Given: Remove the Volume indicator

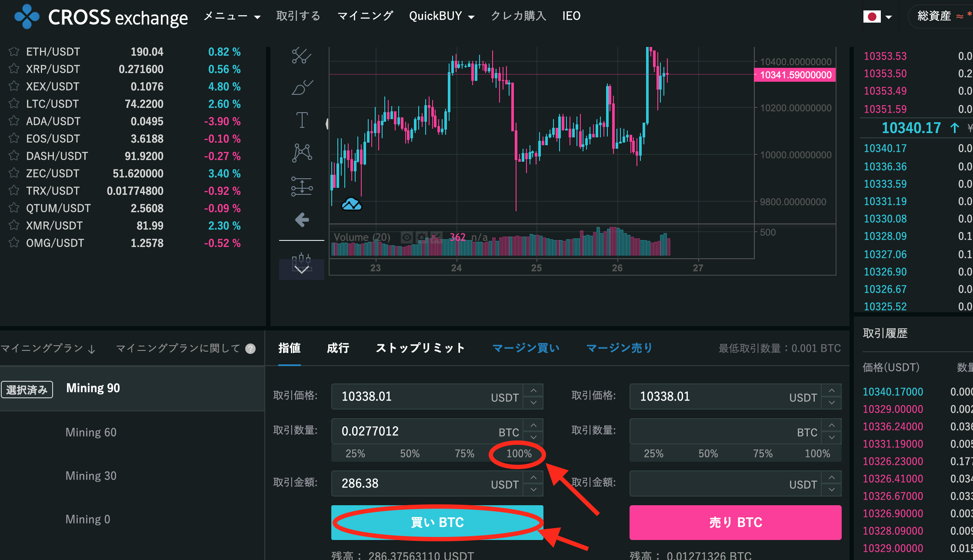Looking at the screenshot, I should (x=436, y=237).
